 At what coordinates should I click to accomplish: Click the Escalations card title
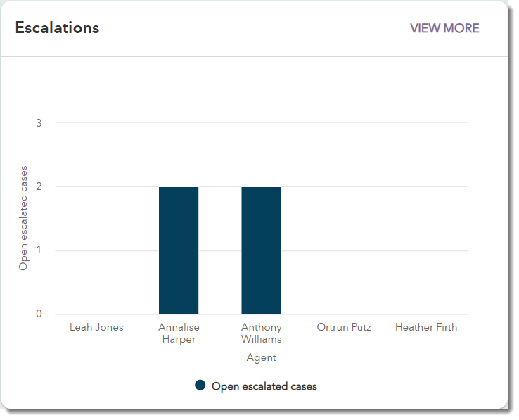coord(57,27)
